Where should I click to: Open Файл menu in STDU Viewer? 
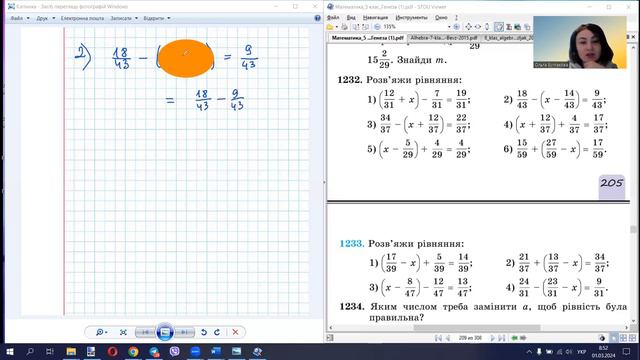(333, 18)
